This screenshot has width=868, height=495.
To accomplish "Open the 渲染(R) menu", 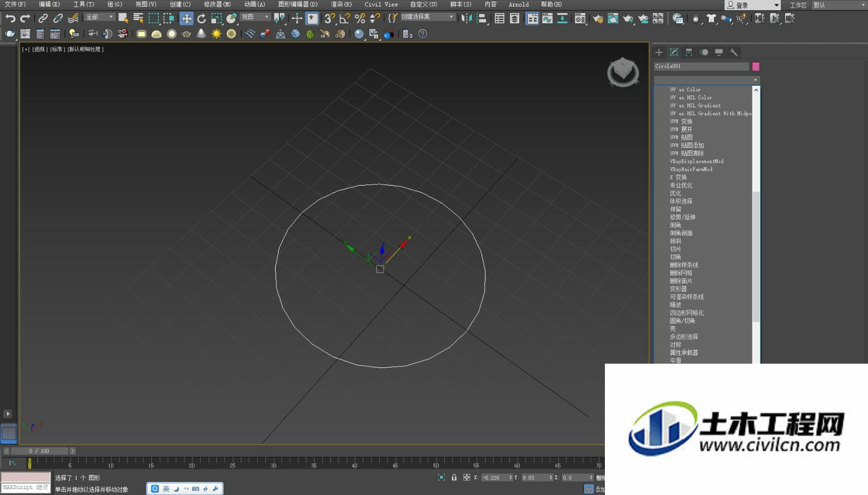I will (x=342, y=4).
